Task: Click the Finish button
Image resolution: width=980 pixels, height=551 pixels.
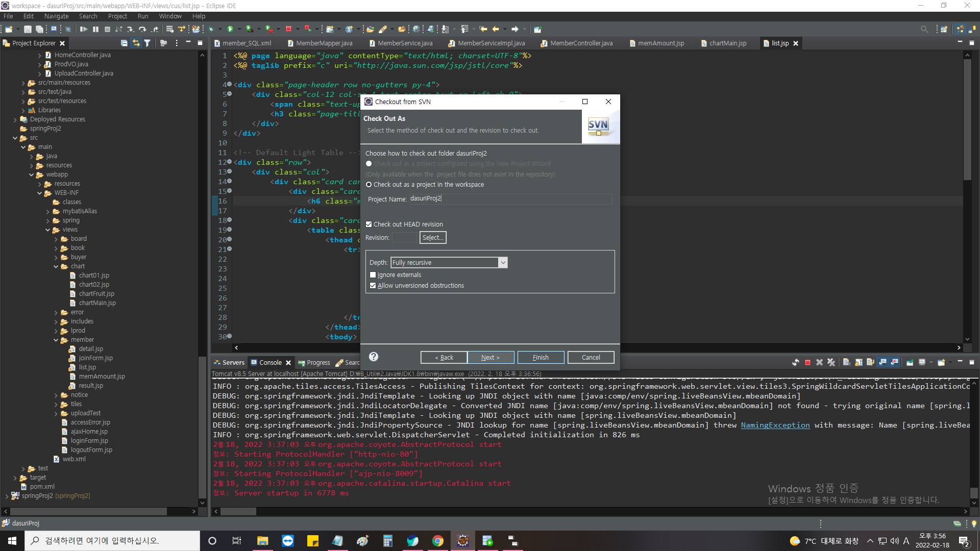Action: pos(541,358)
